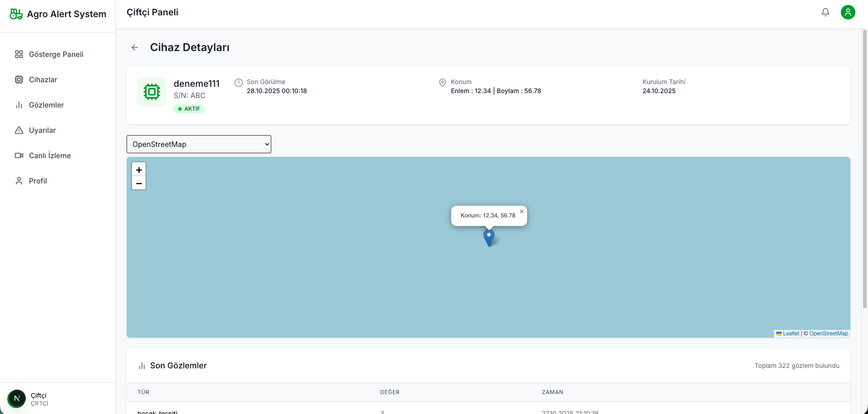868x414 pixels.
Task: Open the green user avatar menu
Action: (x=848, y=12)
